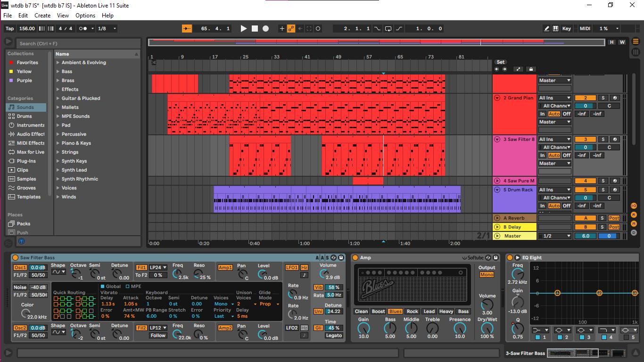Click the Arrangement Record button
Screen dimensions: 644x362
click(x=265, y=29)
